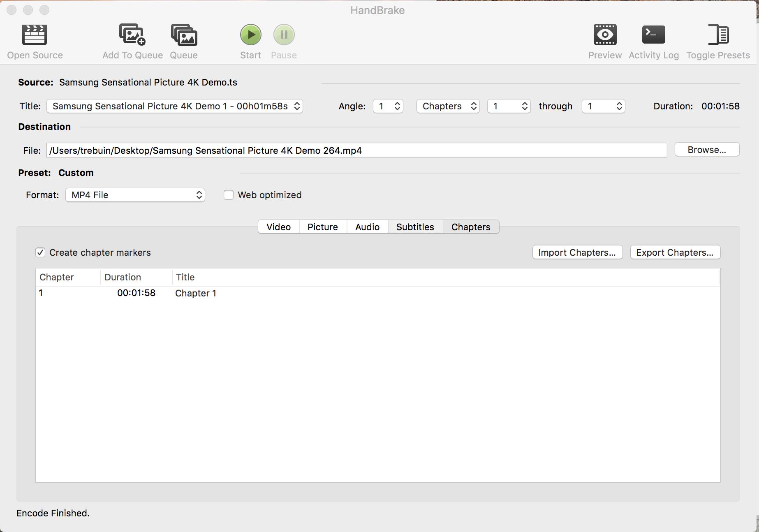This screenshot has width=759, height=532.
Task: Click the red close window button
Action: [12, 10]
